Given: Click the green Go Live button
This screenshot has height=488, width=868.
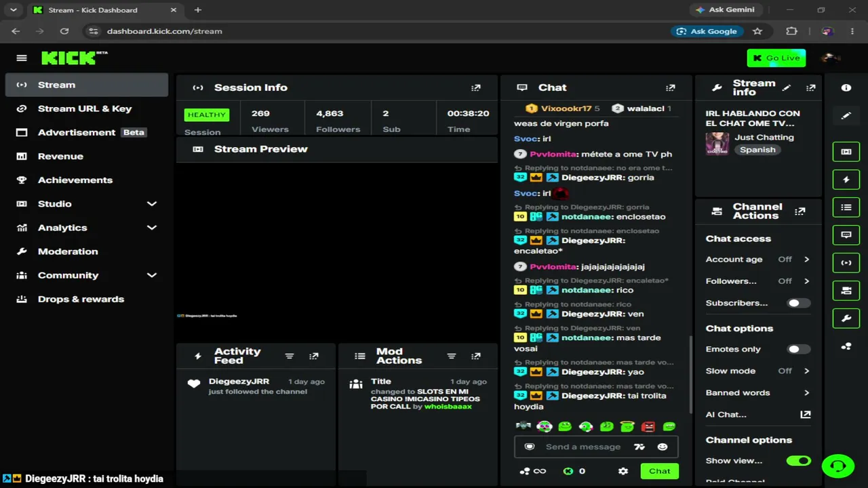Looking at the screenshot, I should (776, 58).
